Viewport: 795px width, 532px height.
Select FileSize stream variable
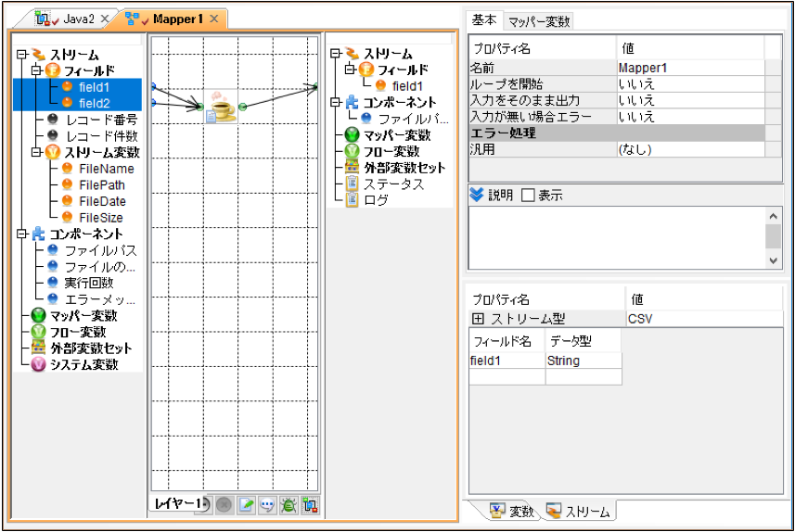point(101,218)
